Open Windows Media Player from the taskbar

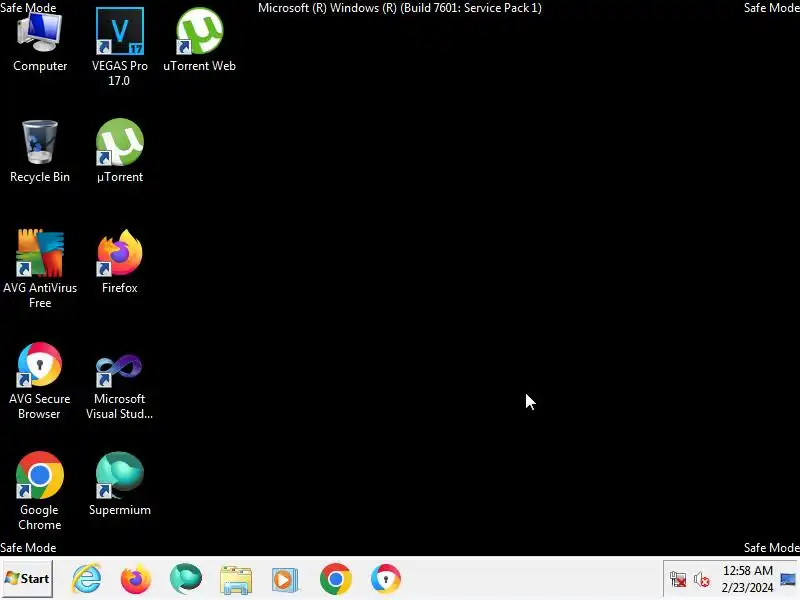285,579
